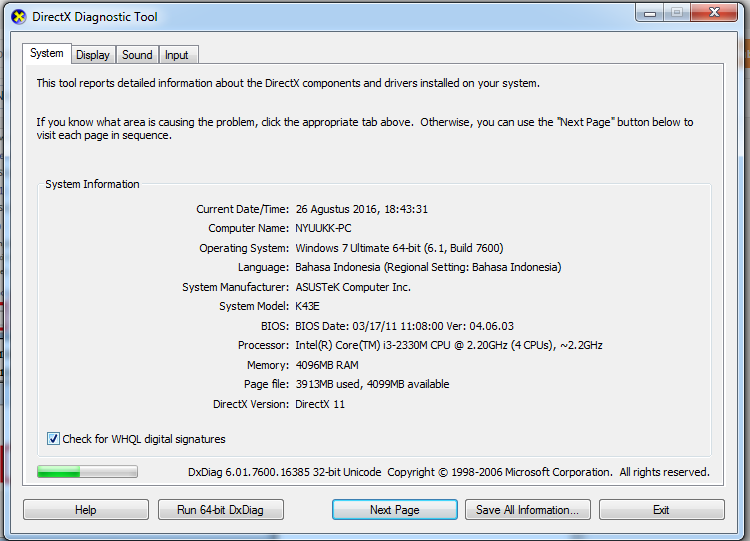Click the DirectX Diagnostic Tool title text
The image size is (750, 541).
click(x=95, y=17)
